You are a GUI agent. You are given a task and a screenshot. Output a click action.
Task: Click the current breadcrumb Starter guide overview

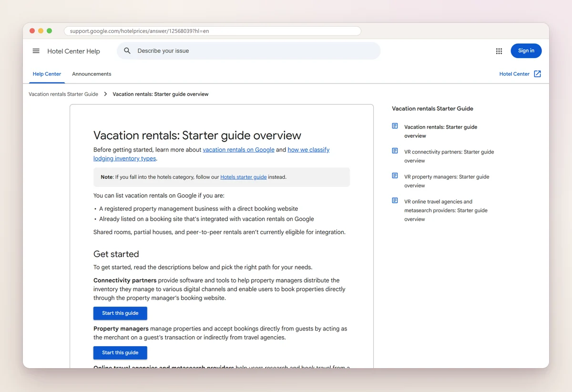pyautogui.click(x=161, y=94)
